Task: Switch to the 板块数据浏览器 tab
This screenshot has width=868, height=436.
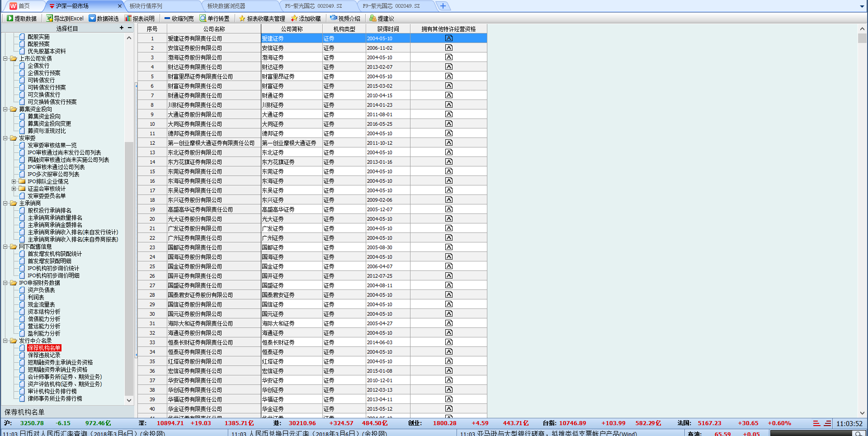Action: tap(226, 6)
